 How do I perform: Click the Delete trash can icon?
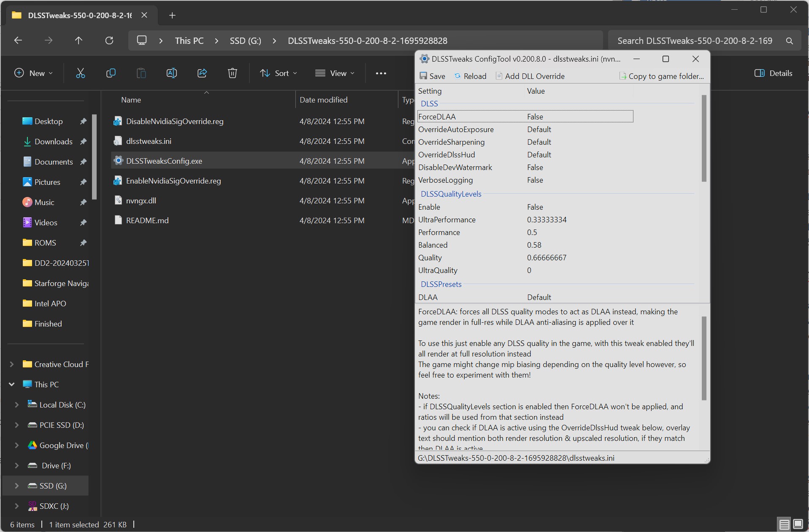click(232, 73)
